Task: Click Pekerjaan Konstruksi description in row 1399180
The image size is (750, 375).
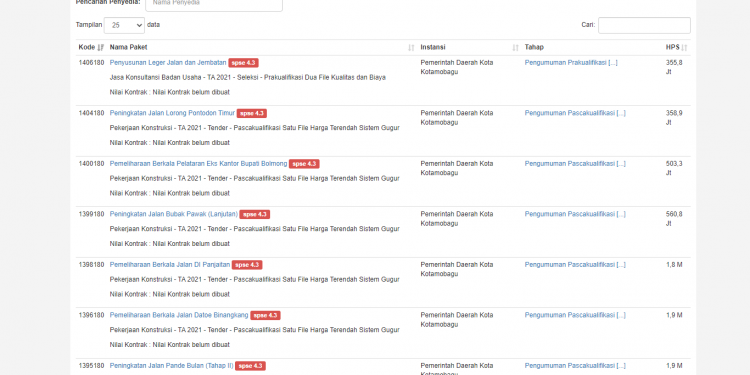Action: tap(254, 229)
